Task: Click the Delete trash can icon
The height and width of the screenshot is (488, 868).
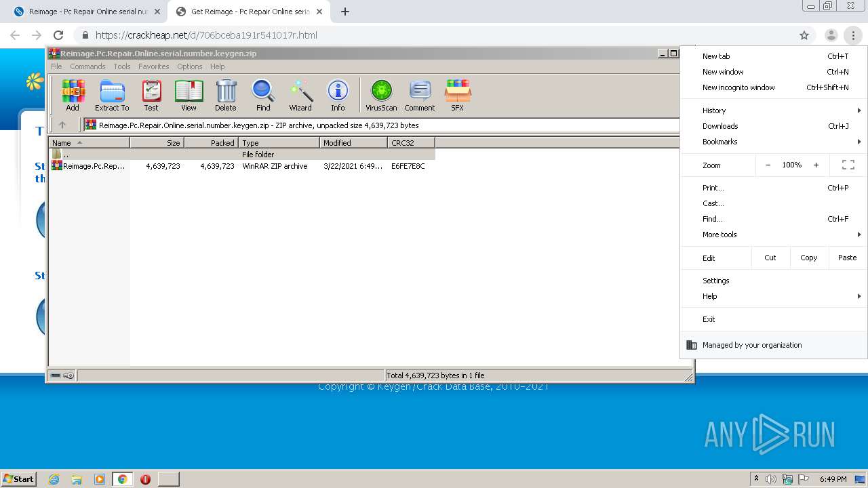Action: pos(226,95)
